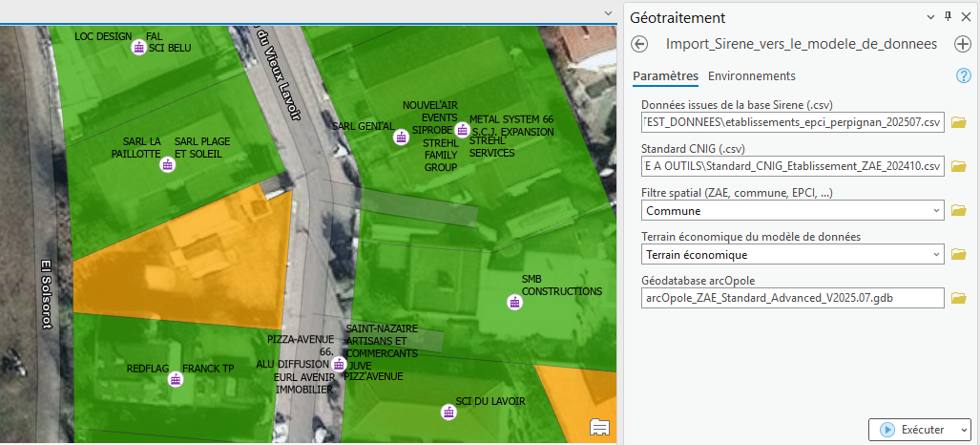Select the SMB Constructions marker on map
980x445 pixels.
tap(515, 303)
